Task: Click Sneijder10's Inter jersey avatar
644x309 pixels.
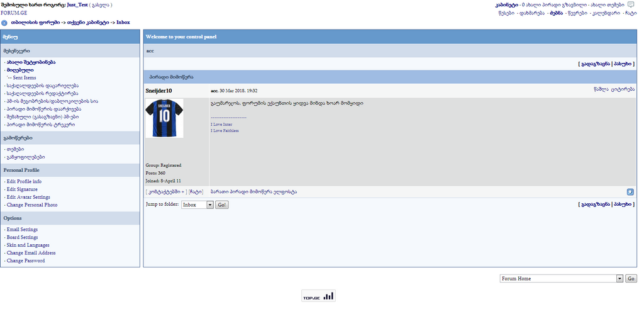Action: pos(165,118)
